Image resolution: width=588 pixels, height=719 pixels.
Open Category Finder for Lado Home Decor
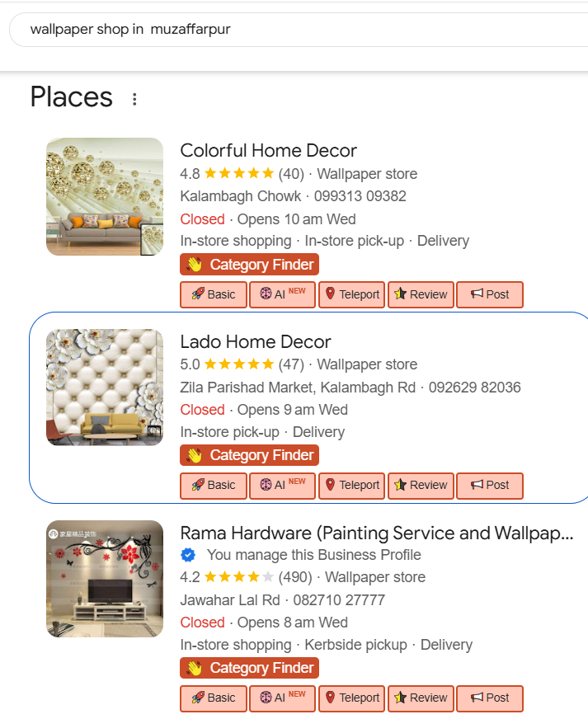(x=249, y=455)
